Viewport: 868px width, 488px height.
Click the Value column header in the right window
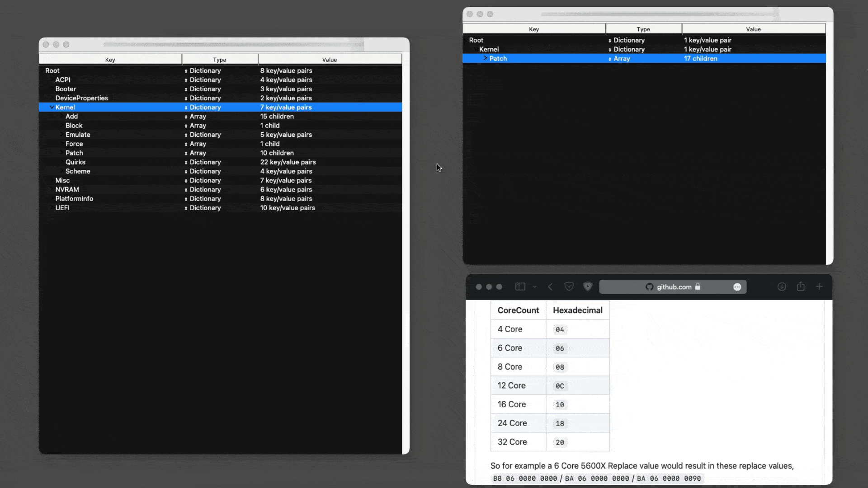(x=753, y=29)
